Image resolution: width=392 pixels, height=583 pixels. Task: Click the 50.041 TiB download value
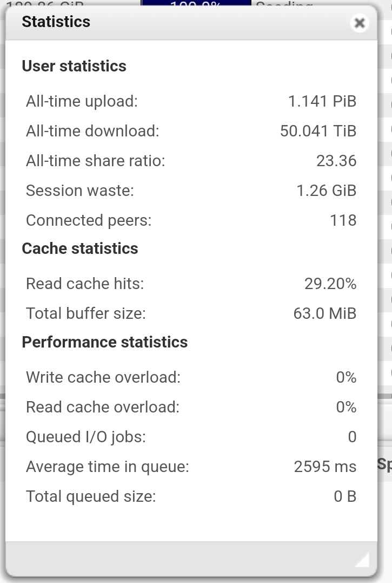point(318,131)
